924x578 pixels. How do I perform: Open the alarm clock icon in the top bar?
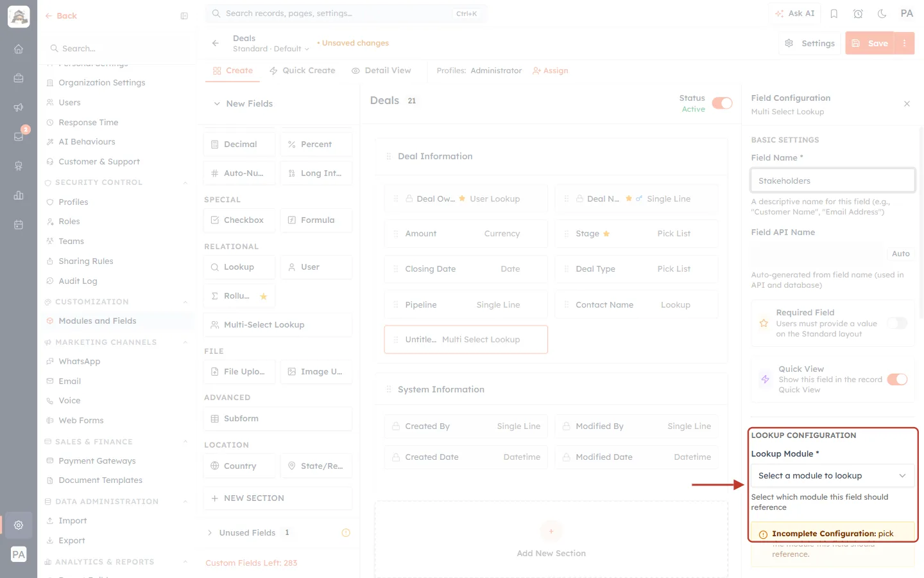(858, 13)
